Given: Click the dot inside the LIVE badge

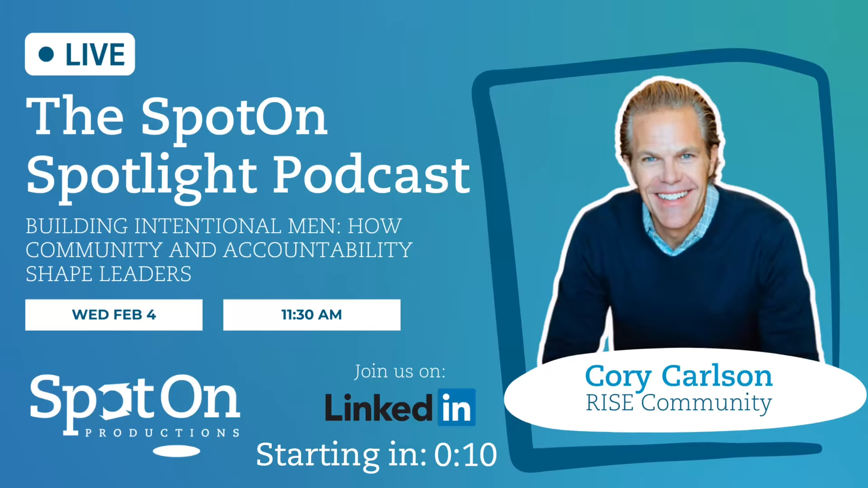Looking at the screenshot, I should pyautogui.click(x=46, y=54).
